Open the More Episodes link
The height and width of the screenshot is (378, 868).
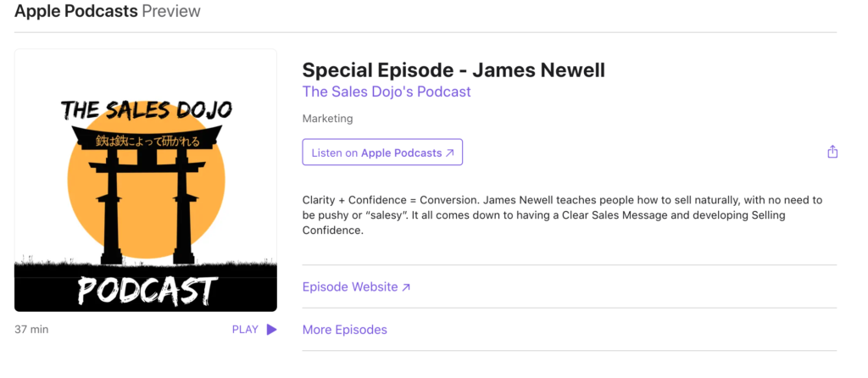344,330
